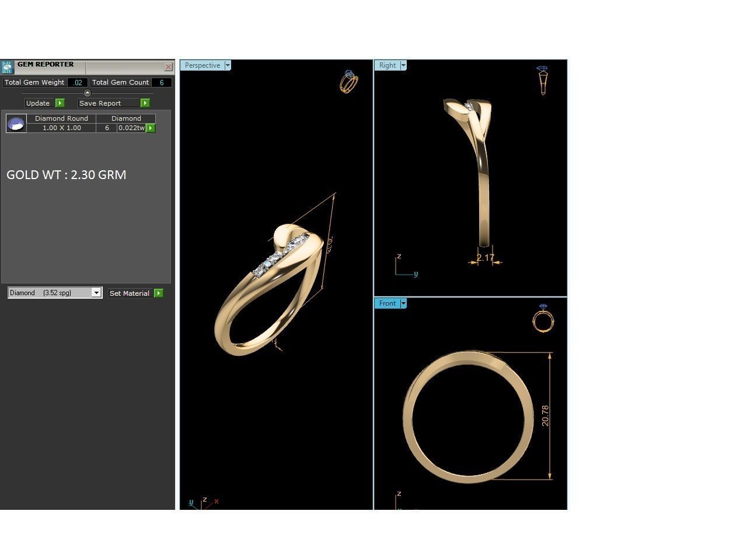
Task: Collapse the panel with the round arrow handle
Action: tap(88, 93)
